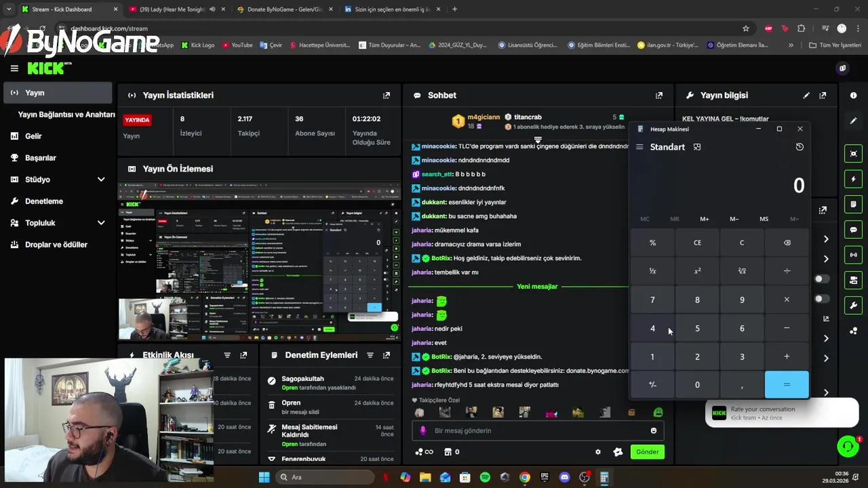Click the Yeni mesajlar divider in chat
This screenshot has height=488, width=868.
tap(537, 287)
